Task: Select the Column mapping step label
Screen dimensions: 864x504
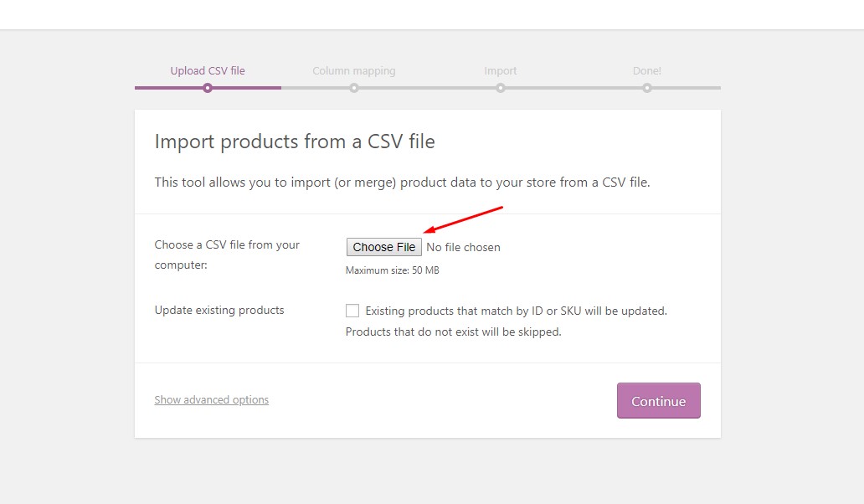Action: click(x=353, y=71)
